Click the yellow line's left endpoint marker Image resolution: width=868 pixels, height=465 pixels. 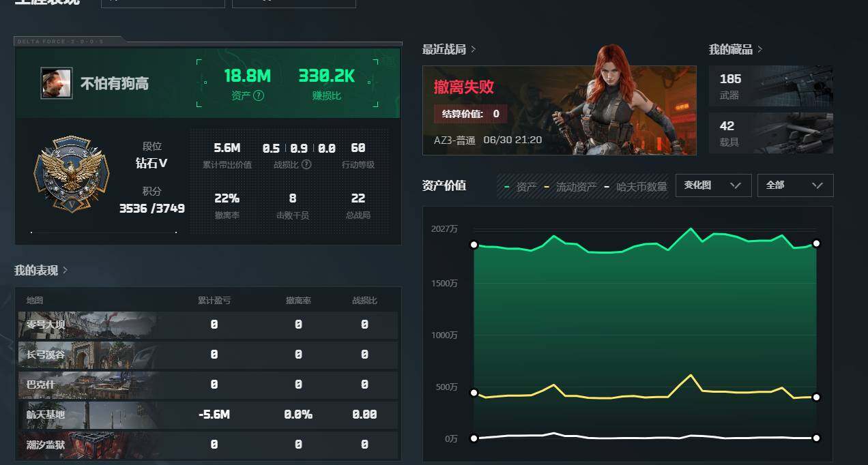point(474,393)
